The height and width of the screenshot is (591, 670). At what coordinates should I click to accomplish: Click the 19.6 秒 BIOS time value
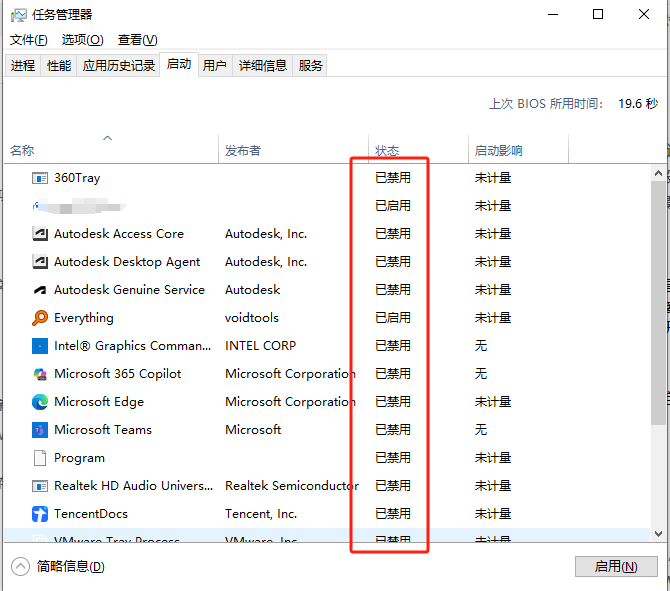[638, 103]
